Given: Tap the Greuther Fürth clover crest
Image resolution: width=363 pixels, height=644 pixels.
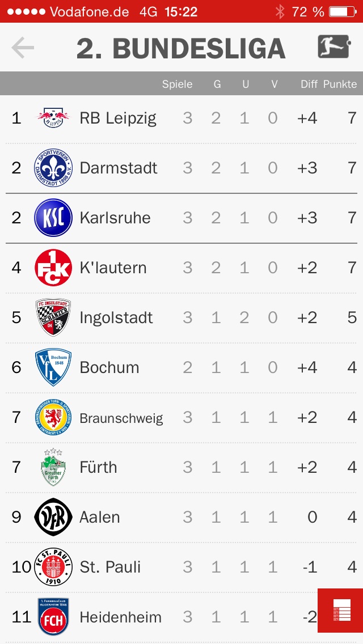Looking at the screenshot, I should tap(53, 467).
